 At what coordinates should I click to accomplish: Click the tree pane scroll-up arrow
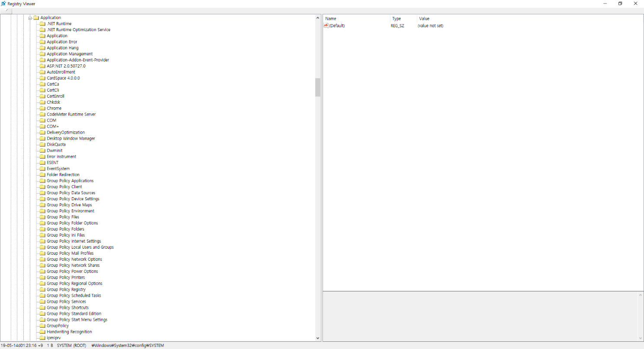(x=318, y=18)
